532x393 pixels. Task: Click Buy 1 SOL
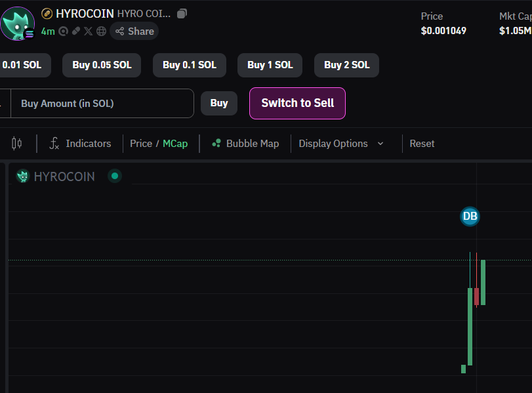pyautogui.click(x=270, y=65)
